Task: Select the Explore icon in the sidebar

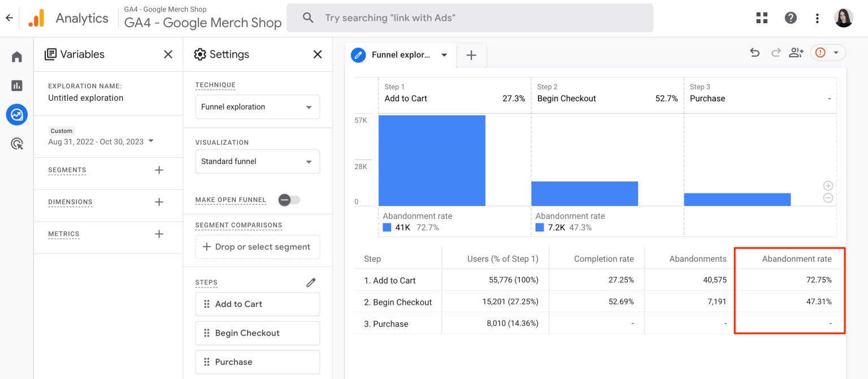Action: (16, 114)
